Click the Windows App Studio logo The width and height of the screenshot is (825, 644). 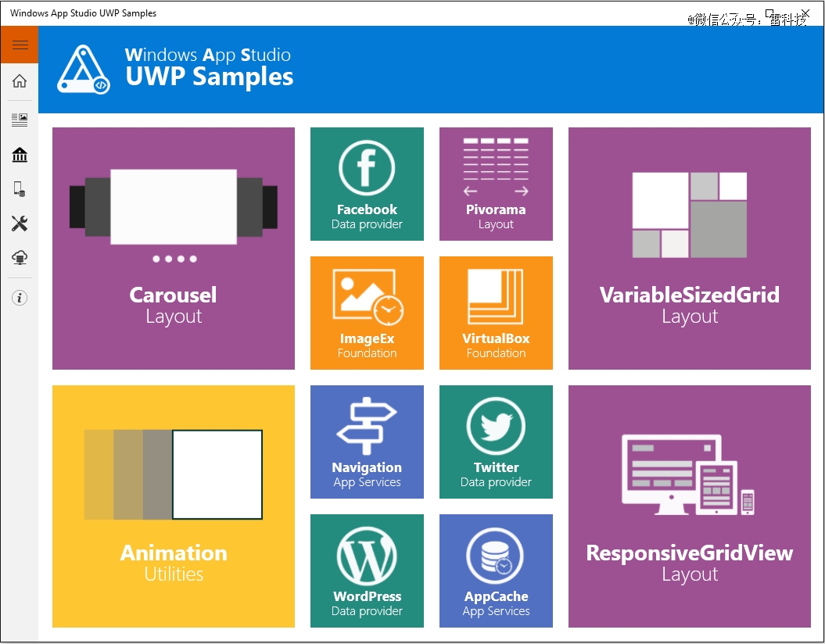(x=84, y=70)
